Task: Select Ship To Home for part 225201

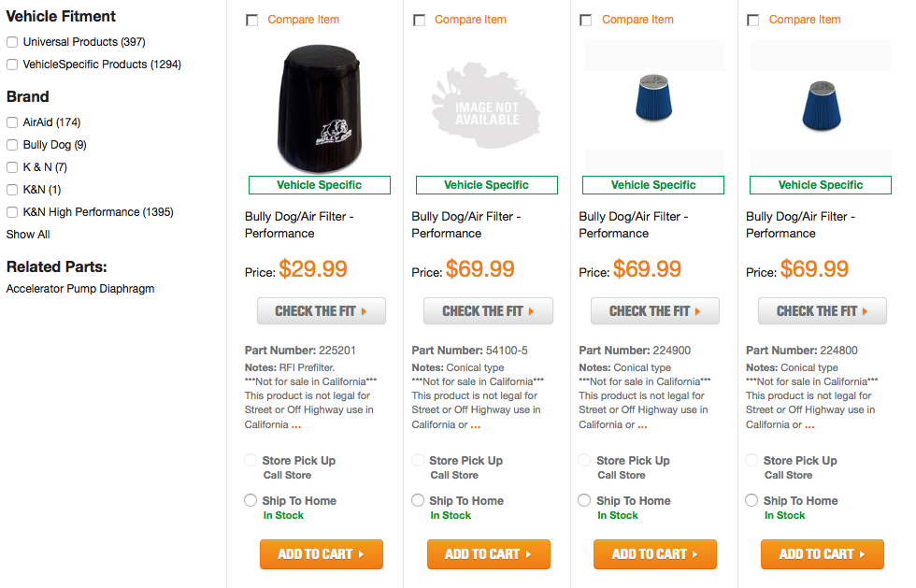Action: click(250, 500)
